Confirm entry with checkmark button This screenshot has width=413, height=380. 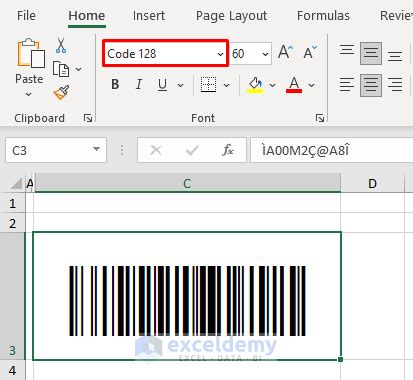pos(192,150)
